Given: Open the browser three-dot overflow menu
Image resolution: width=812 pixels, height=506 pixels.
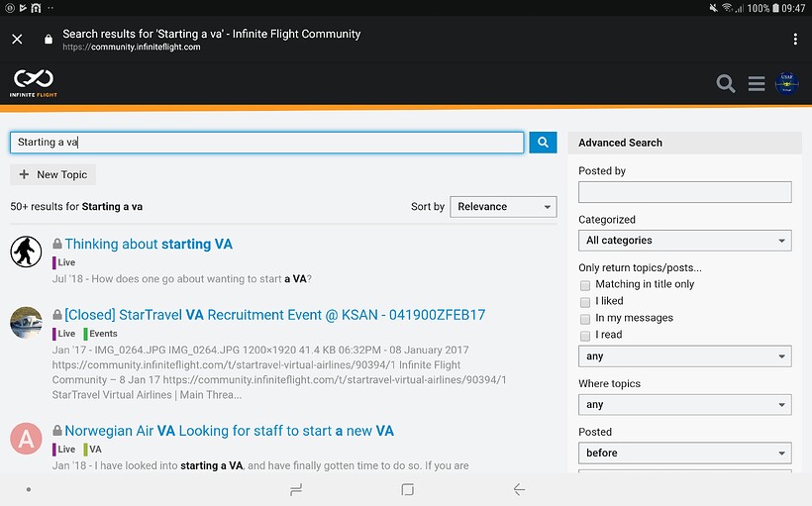Looking at the screenshot, I should click(x=795, y=40).
